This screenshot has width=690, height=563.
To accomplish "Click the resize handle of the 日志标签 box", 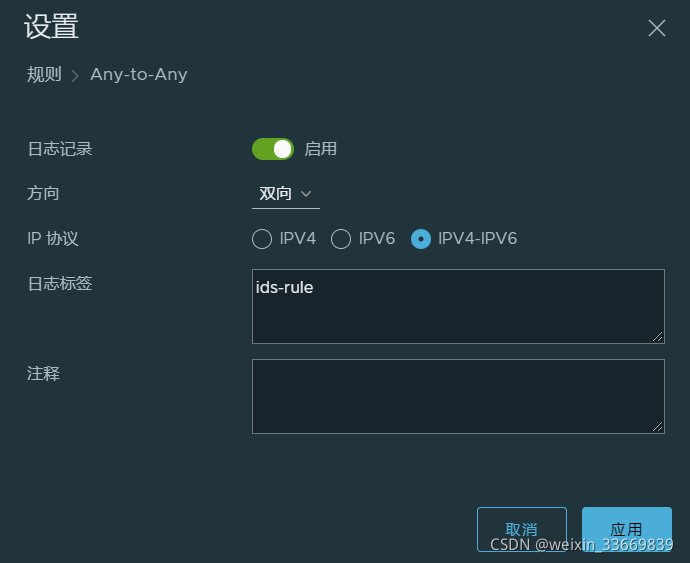I will click(x=658, y=337).
